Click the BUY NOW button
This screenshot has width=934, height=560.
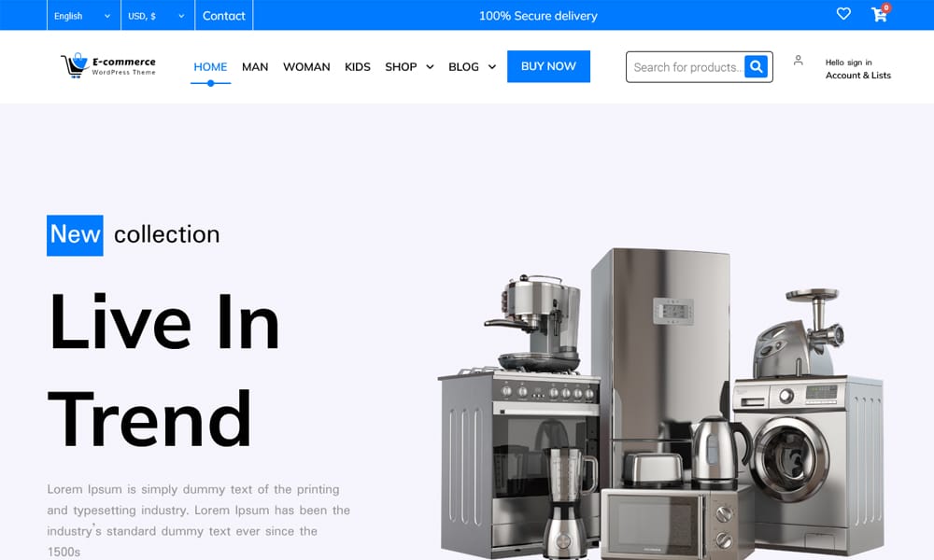(548, 66)
